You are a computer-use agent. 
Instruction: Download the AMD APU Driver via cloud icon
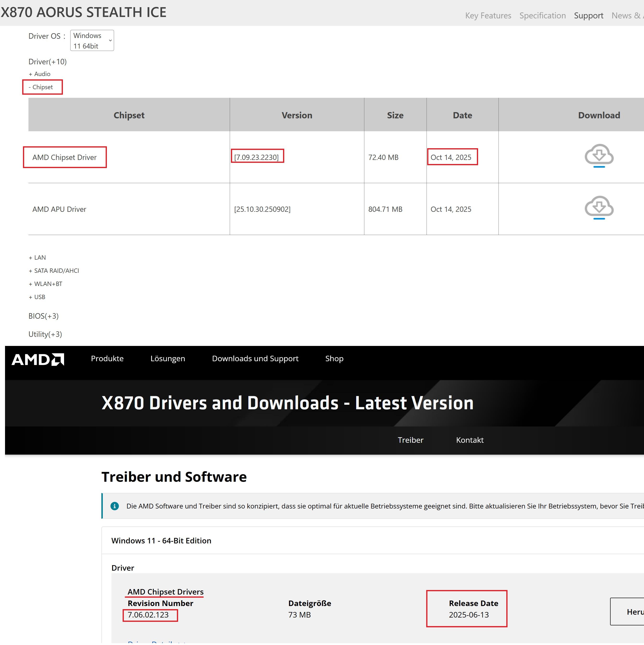coord(599,207)
